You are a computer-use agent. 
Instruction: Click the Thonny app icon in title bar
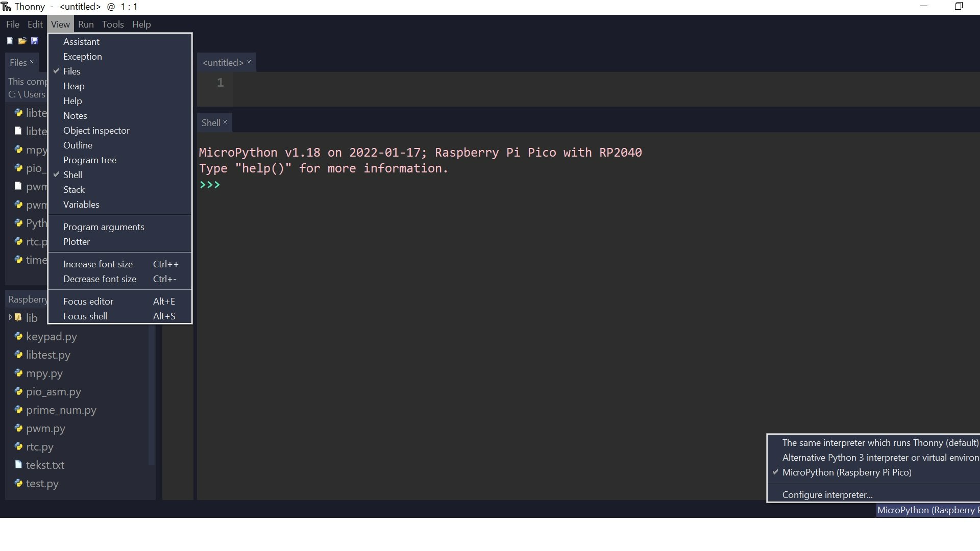(6, 7)
